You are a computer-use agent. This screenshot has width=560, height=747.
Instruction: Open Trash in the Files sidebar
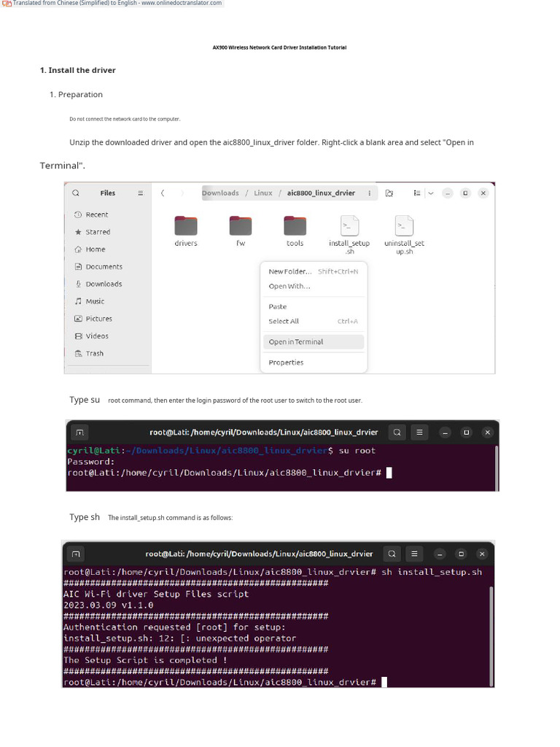click(89, 354)
